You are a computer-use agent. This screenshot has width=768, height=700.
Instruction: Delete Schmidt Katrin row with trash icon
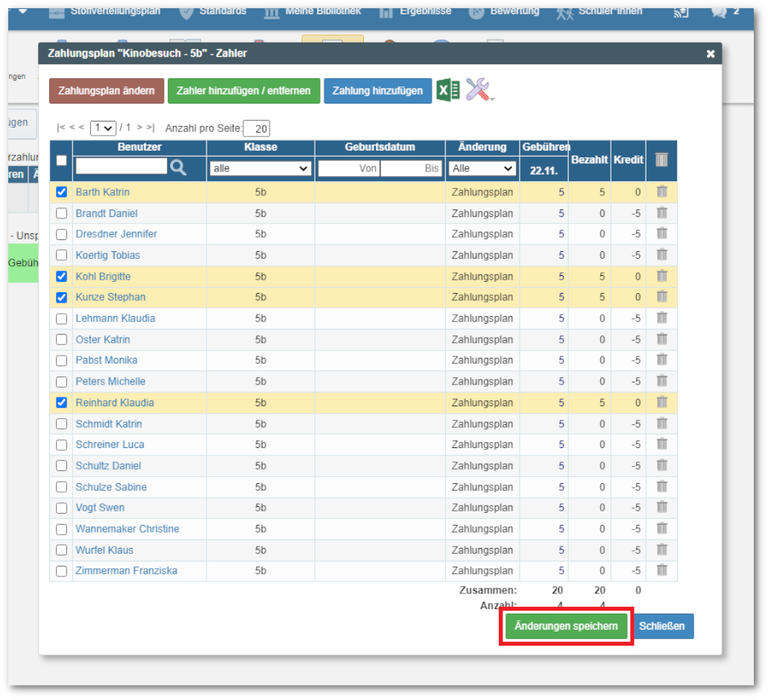pos(661,423)
